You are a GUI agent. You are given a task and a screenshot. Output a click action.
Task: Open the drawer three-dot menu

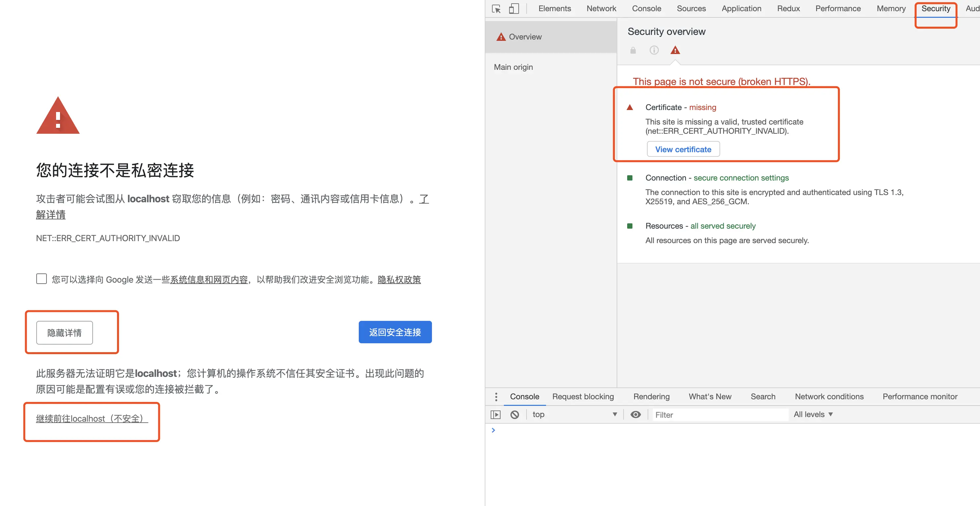[496, 397]
